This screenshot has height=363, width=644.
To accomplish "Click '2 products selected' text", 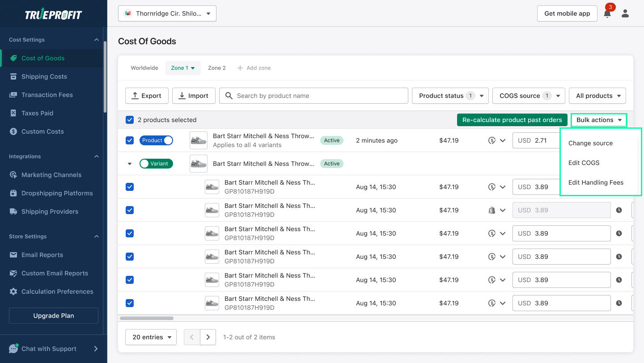I will (x=167, y=120).
